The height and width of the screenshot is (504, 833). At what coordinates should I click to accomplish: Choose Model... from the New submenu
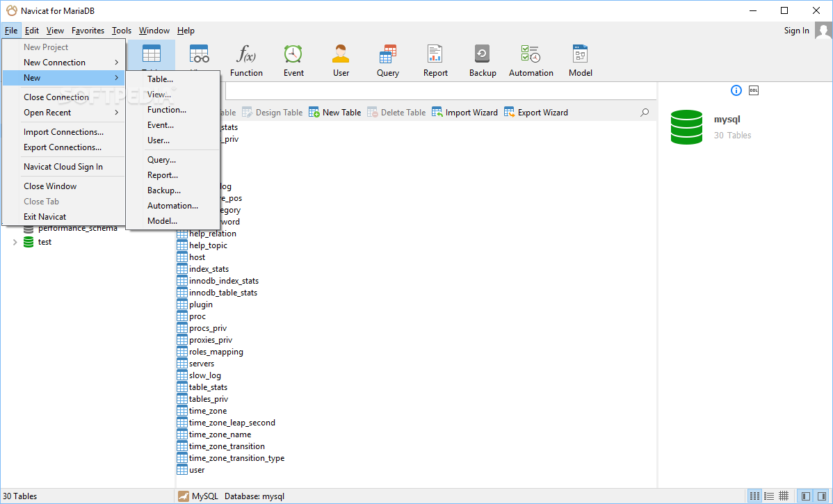(173, 222)
